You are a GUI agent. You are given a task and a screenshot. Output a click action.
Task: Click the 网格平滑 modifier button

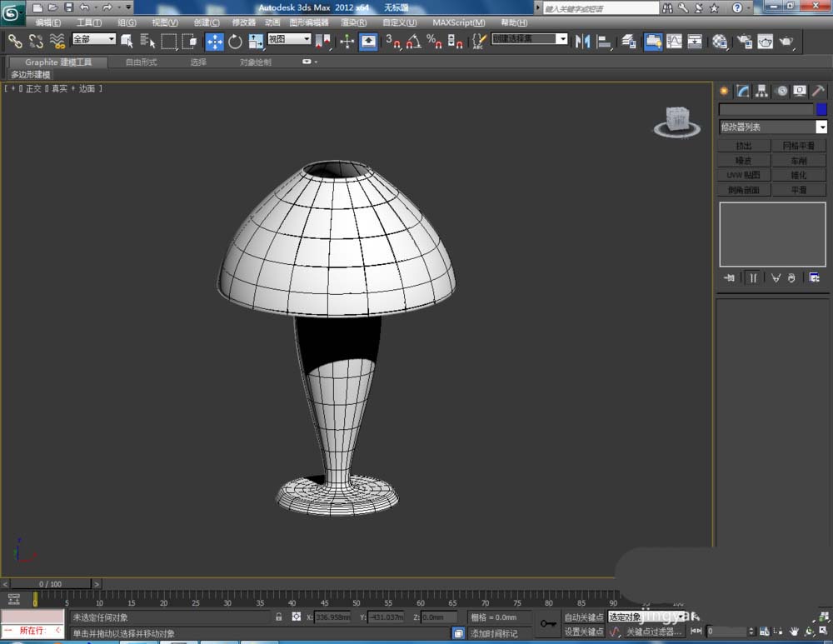coord(799,146)
